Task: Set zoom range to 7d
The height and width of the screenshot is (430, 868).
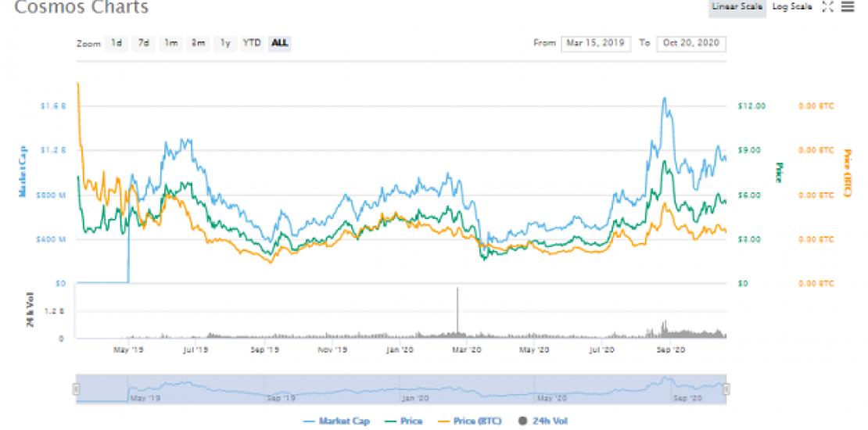Action: point(144,43)
